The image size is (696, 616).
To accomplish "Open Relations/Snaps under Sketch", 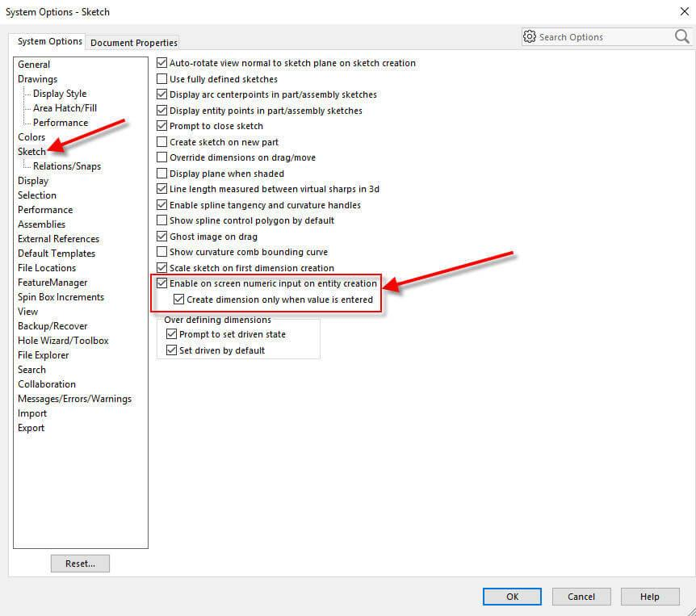I will pyautogui.click(x=67, y=166).
